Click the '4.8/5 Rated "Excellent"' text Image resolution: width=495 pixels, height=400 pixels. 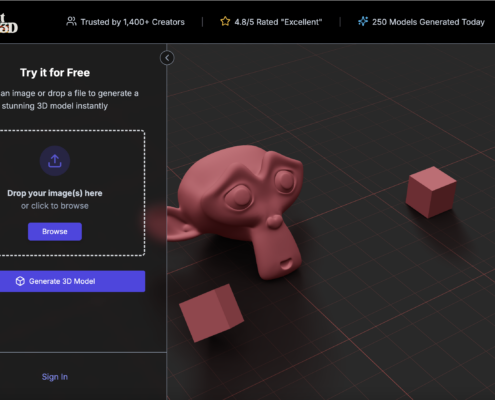[x=278, y=22]
